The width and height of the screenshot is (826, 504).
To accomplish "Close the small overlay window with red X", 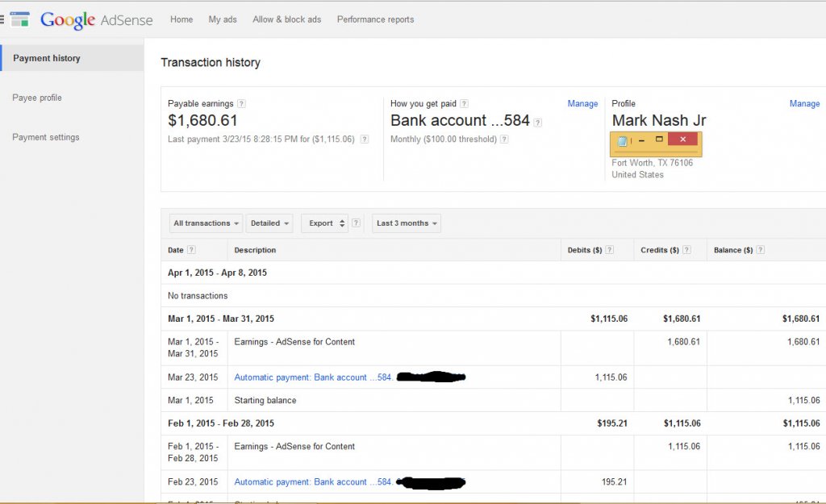I will pos(682,139).
